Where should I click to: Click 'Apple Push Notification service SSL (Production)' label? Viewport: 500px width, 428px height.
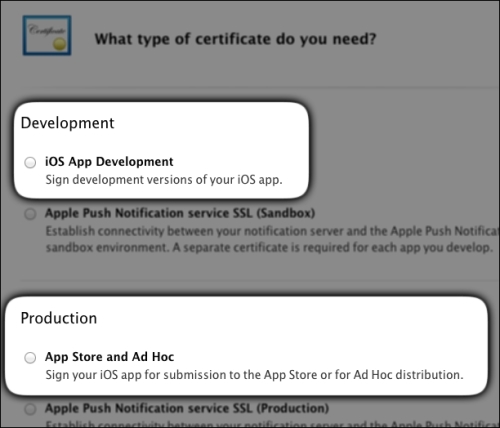[187, 408]
